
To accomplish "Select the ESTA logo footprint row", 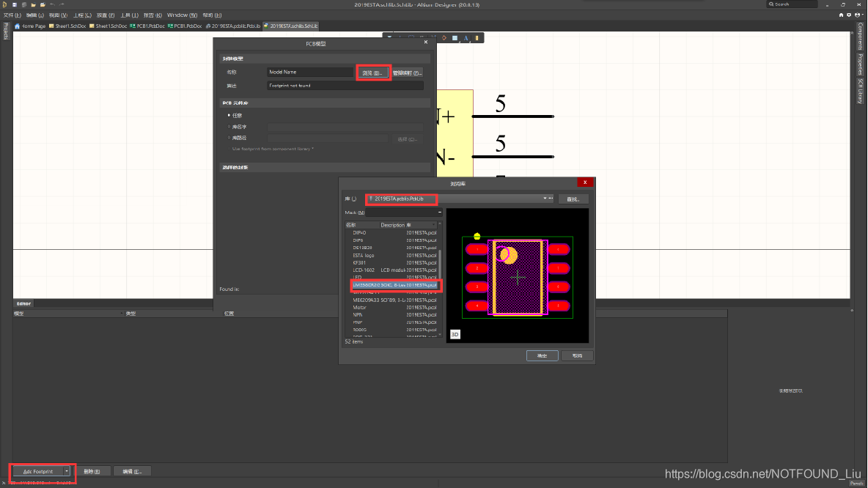I will pos(392,256).
